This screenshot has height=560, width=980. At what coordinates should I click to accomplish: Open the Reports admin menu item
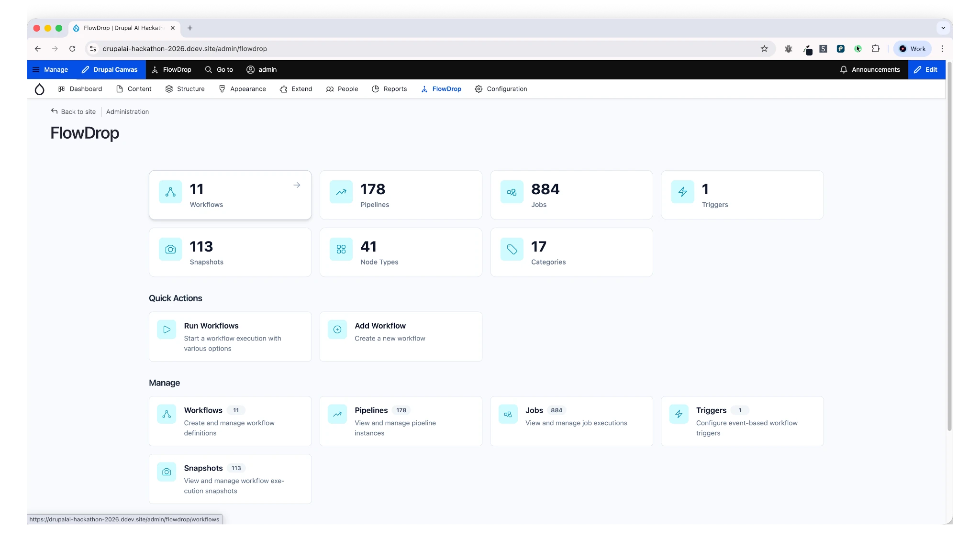coord(390,89)
